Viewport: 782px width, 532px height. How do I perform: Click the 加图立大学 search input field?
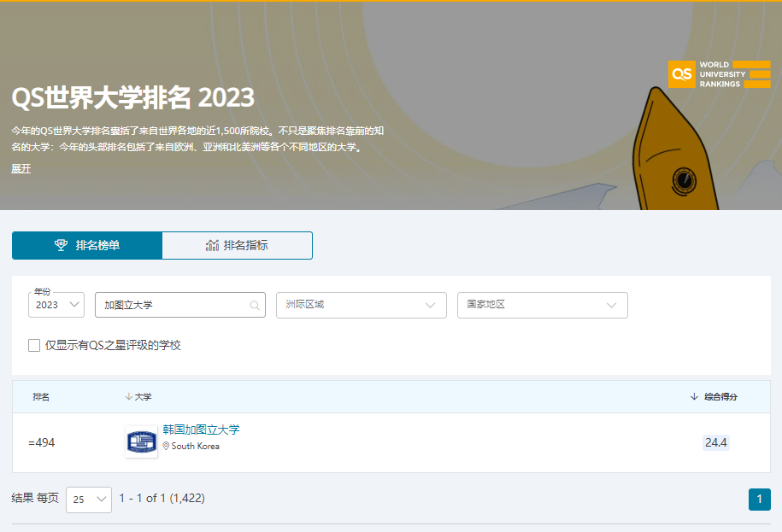click(180, 305)
